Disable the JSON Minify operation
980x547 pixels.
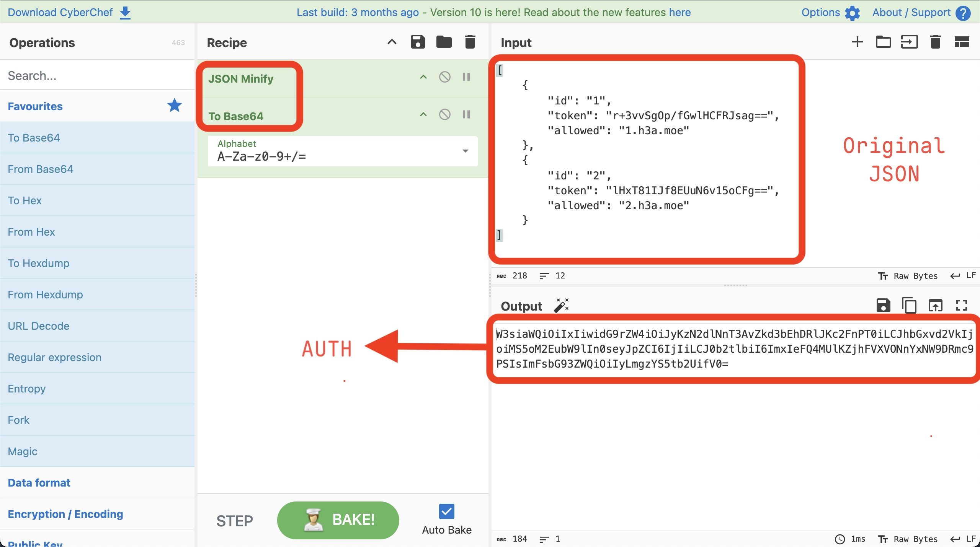coord(444,77)
